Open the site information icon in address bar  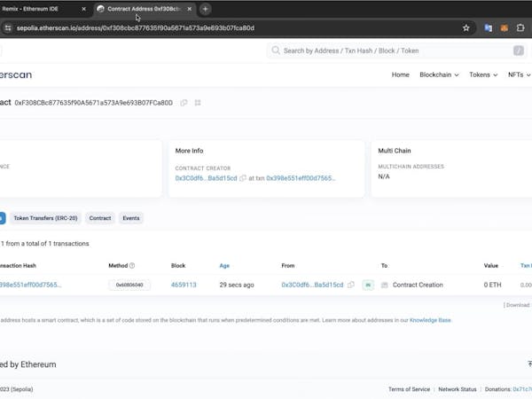pyautogui.click(x=8, y=28)
